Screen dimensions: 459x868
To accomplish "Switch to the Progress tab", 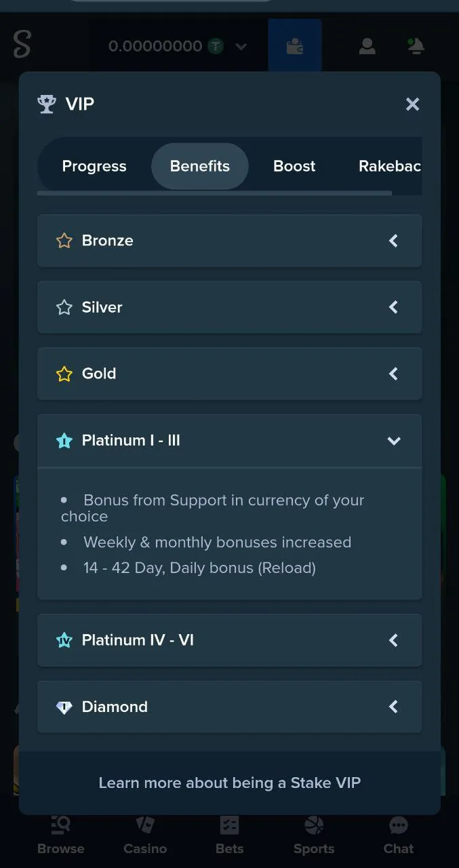I will (94, 166).
